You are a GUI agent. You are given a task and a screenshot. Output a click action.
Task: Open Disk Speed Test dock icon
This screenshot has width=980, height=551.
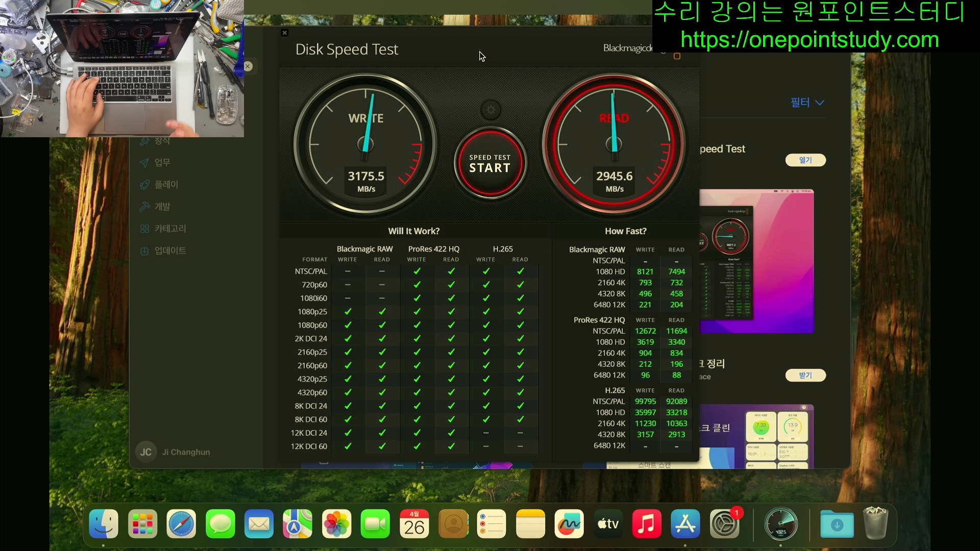[780, 524]
